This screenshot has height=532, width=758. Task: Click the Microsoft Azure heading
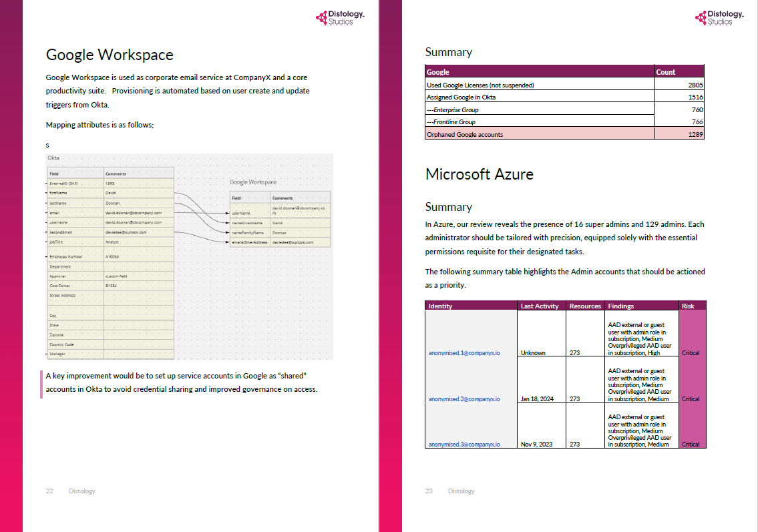pos(479,174)
